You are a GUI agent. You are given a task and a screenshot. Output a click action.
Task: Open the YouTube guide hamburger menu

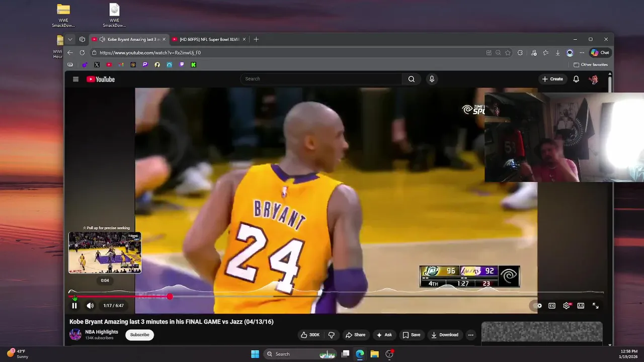[x=75, y=79]
